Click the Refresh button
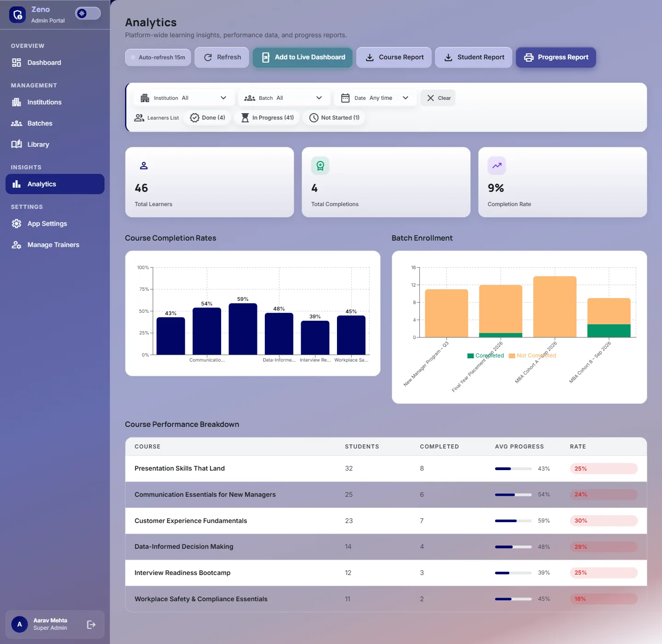 pos(222,57)
